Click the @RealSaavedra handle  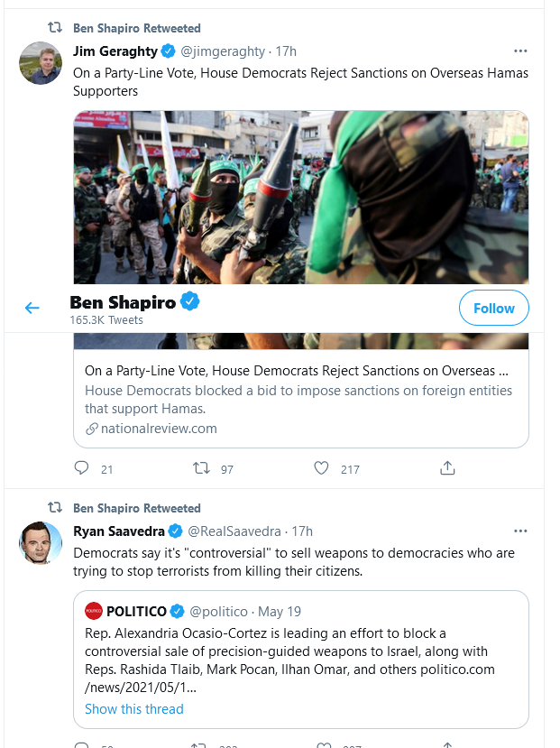[x=234, y=531]
